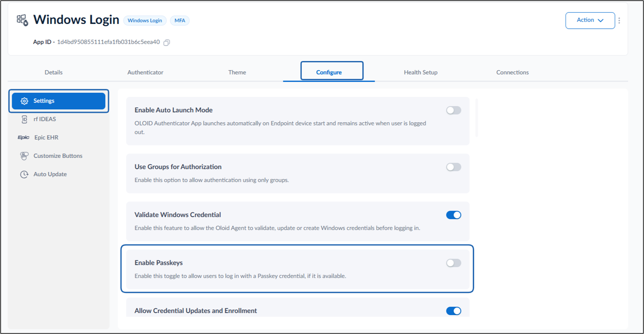Click the settings list vertical scrollbar
Viewport: 644px width, 334px height.
(x=477, y=118)
